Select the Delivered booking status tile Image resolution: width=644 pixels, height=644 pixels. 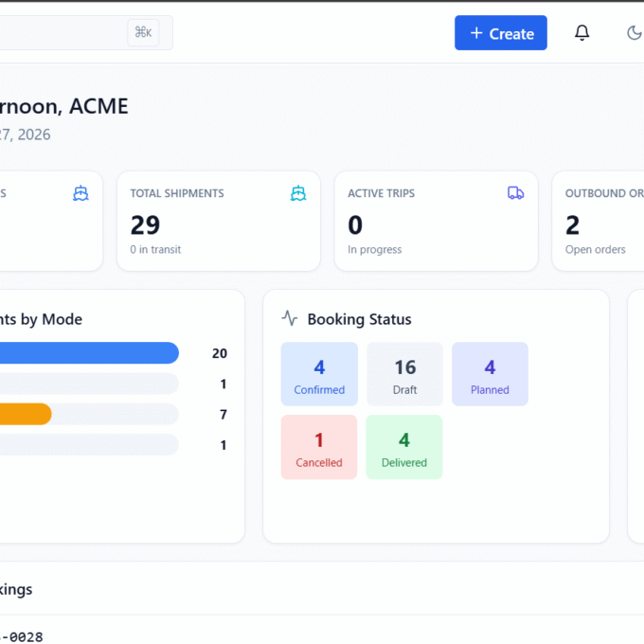point(404,447)
